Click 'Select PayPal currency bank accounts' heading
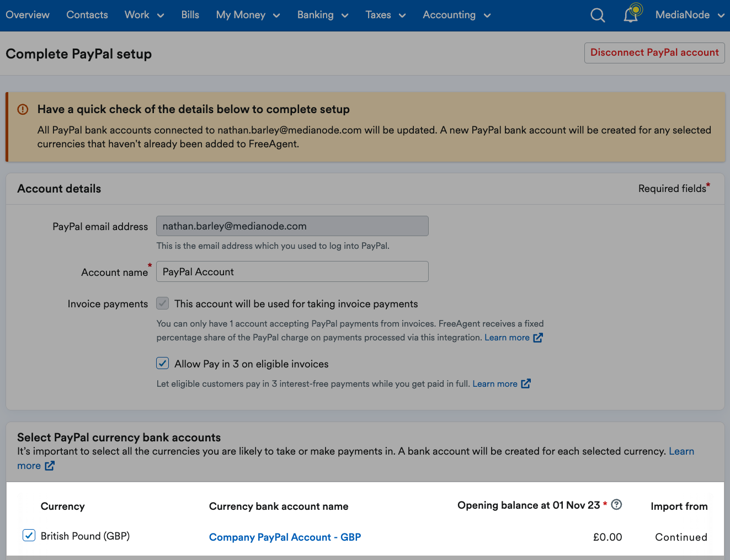This screenshot has width=730, height=560. click(x=119, y=438)
